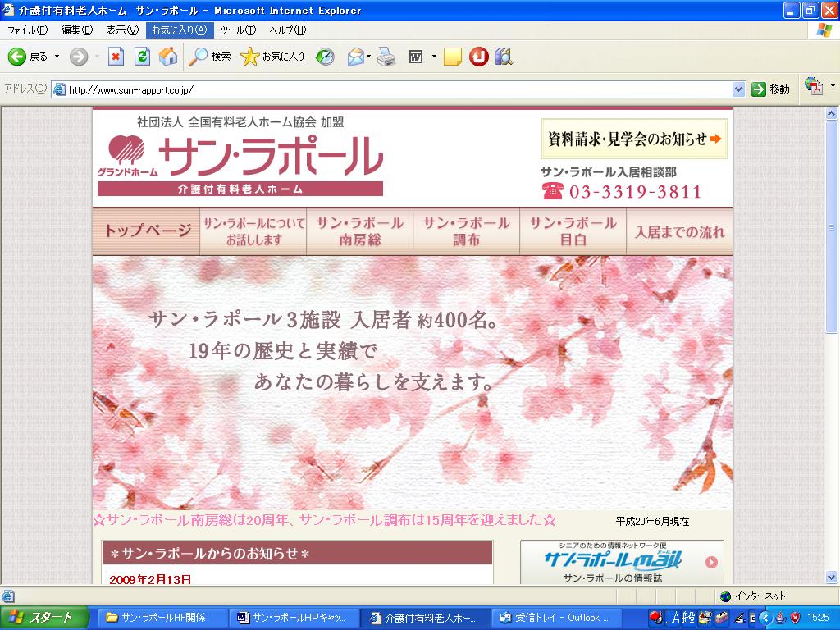Click the IE title bar page icon
840x630 pixels.
[x=8, y=10]
